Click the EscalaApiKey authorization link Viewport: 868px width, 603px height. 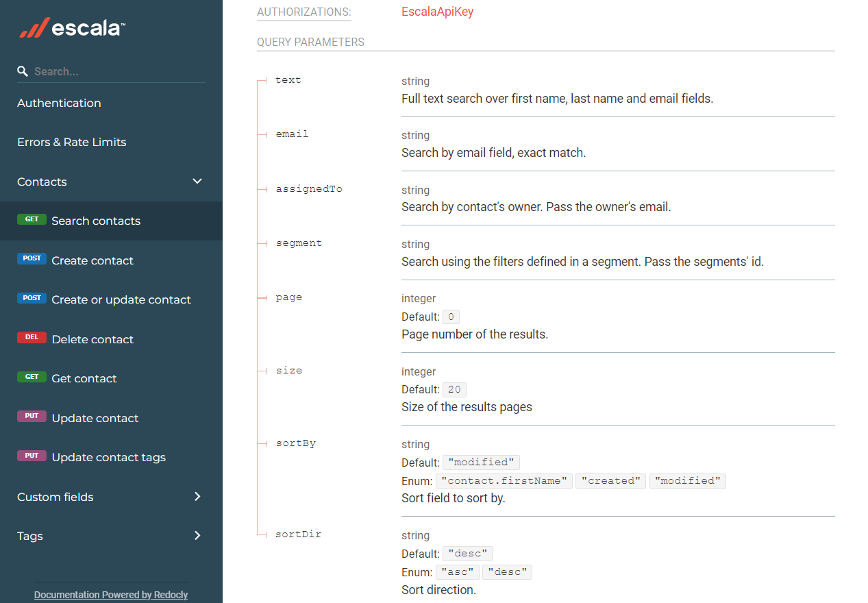click(x=437, y=12)
